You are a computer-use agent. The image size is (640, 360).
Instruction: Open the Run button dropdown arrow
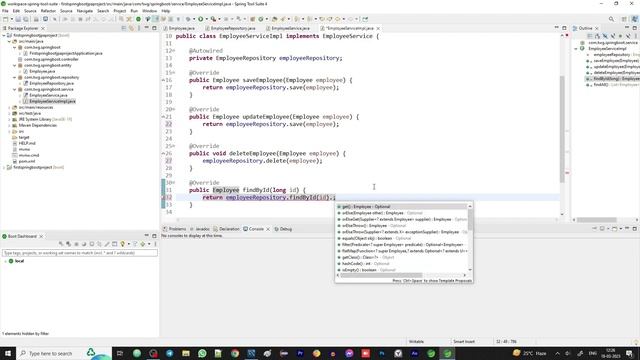[x=206, y=19]
